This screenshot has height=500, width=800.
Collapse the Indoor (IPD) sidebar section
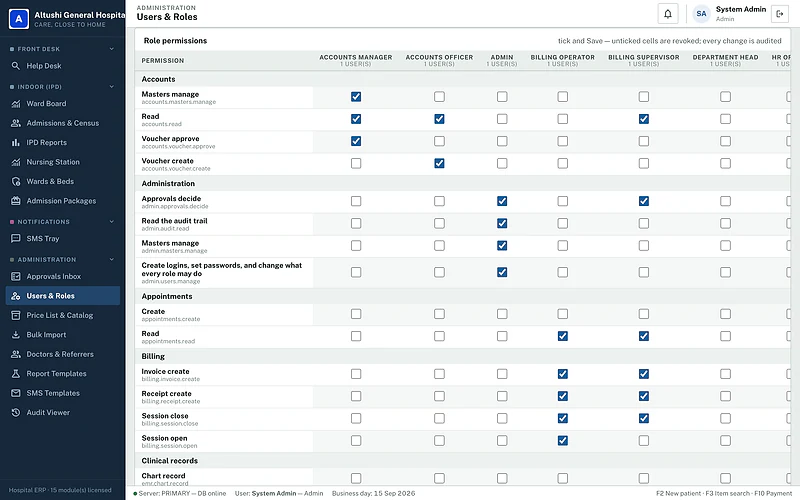pos(112,87)
